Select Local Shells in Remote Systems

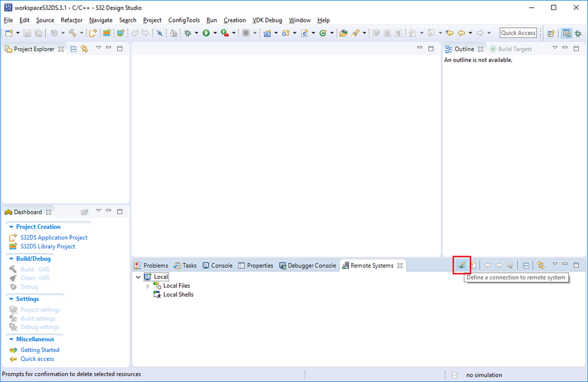point(178,295)
